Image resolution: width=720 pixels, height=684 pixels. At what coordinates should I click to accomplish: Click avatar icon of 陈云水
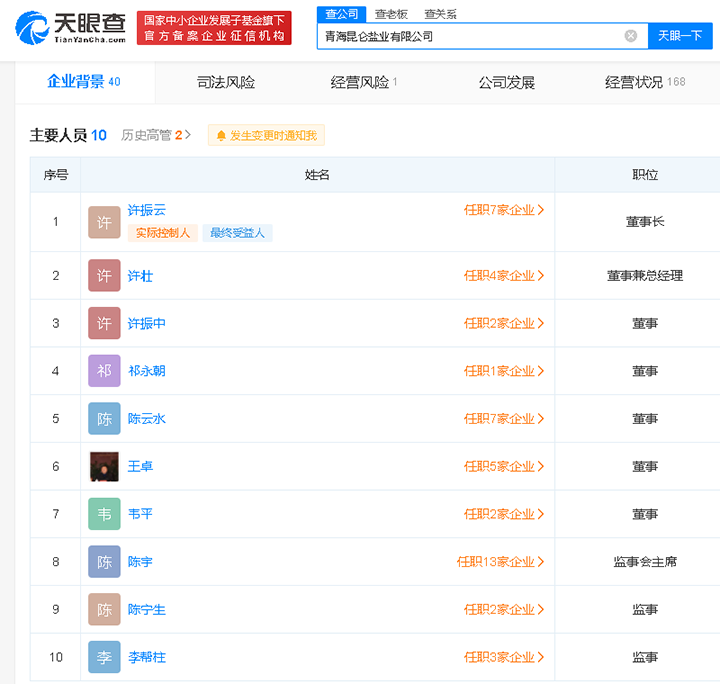[104, 419]
